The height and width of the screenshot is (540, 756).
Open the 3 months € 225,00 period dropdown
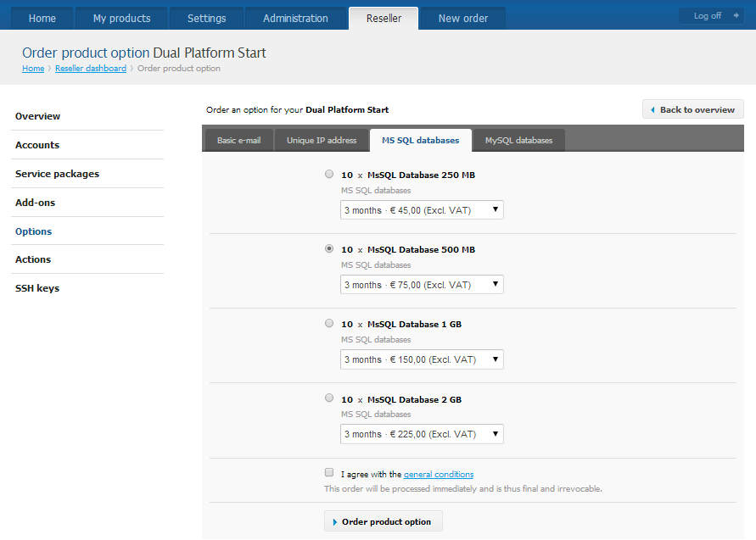422,434
